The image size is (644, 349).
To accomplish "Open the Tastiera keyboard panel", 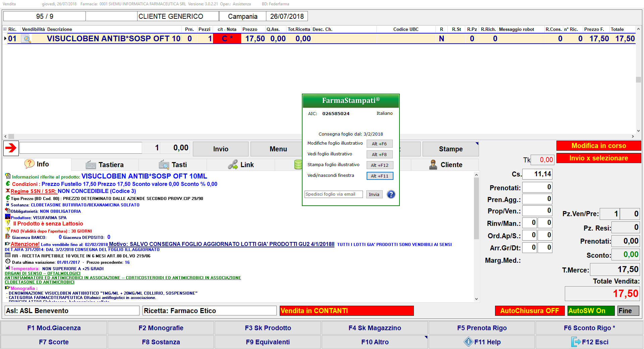I will pos(105,165).
